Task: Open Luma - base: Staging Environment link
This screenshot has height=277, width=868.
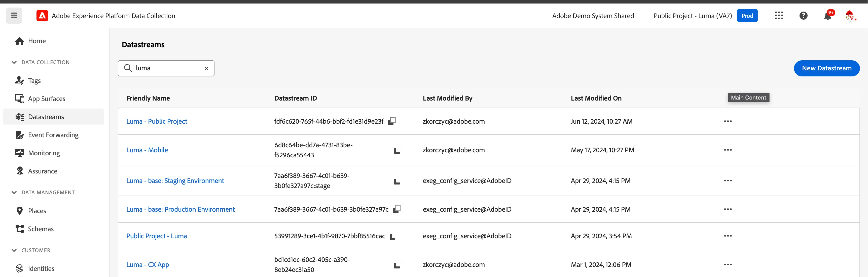Action: click(175, 181)
